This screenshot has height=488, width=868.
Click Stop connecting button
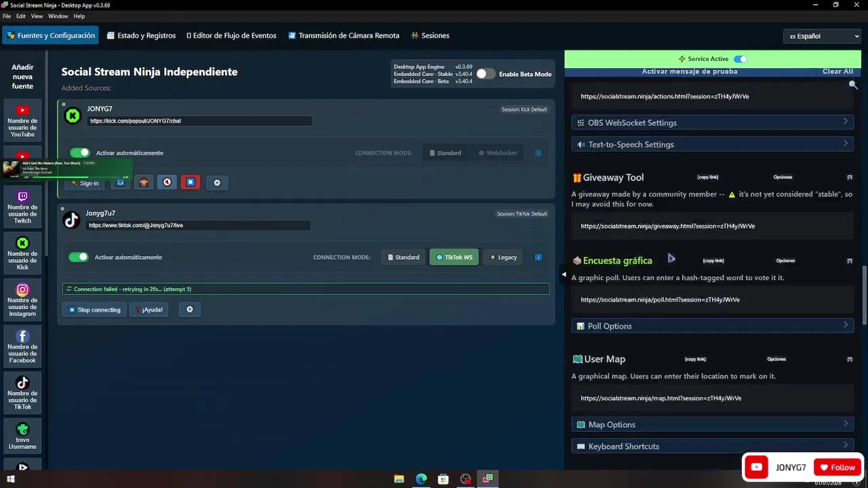coord(94,310)
